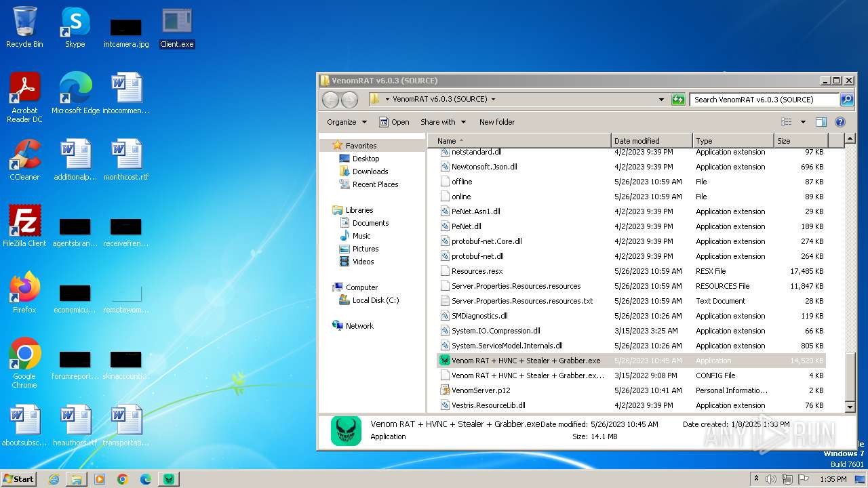Sort files by Name column header
868x488 pixels.
[x=519, y=140]
